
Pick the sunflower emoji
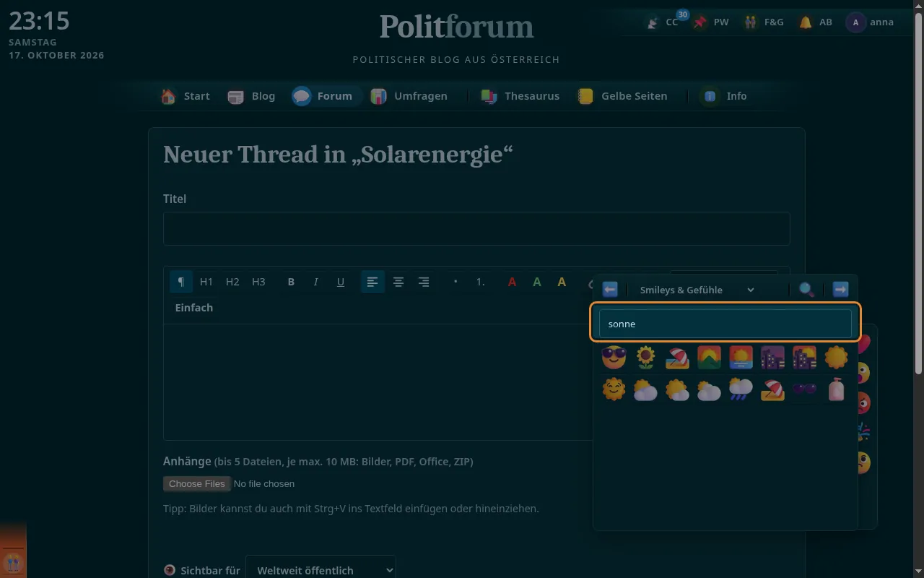pos(645,357)
